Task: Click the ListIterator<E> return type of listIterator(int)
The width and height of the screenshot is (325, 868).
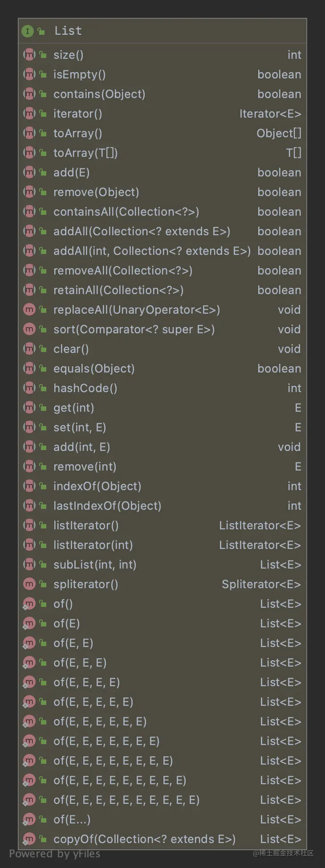Action: pos(260,545)
